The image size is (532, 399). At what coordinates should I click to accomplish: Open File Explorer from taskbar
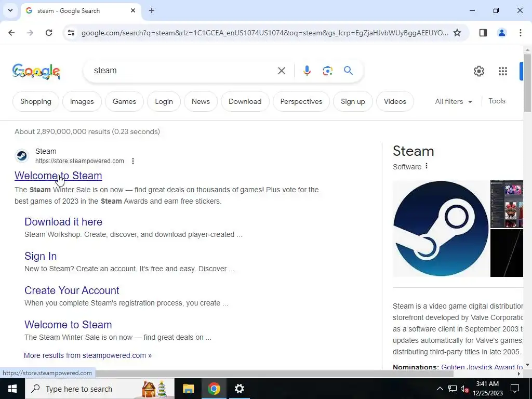pyautogui.click(x=188, y=389)
